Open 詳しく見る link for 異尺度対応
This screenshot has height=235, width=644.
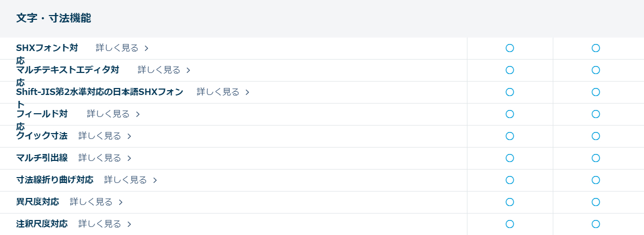91,202
